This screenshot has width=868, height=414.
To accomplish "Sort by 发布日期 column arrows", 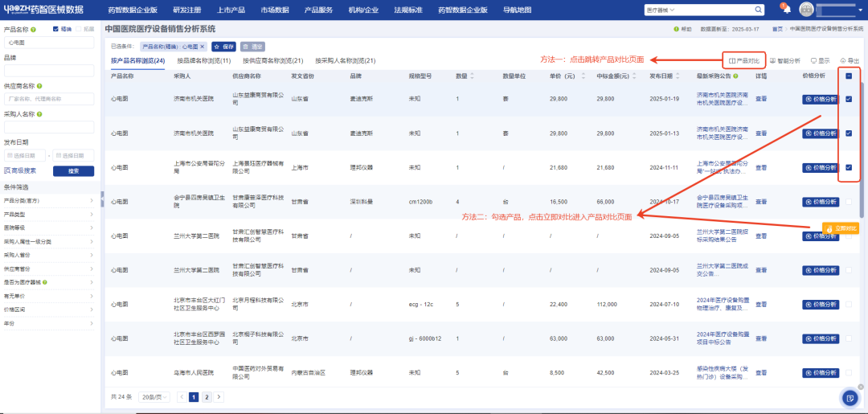I will pyautogui.click(x=678, y=76).
